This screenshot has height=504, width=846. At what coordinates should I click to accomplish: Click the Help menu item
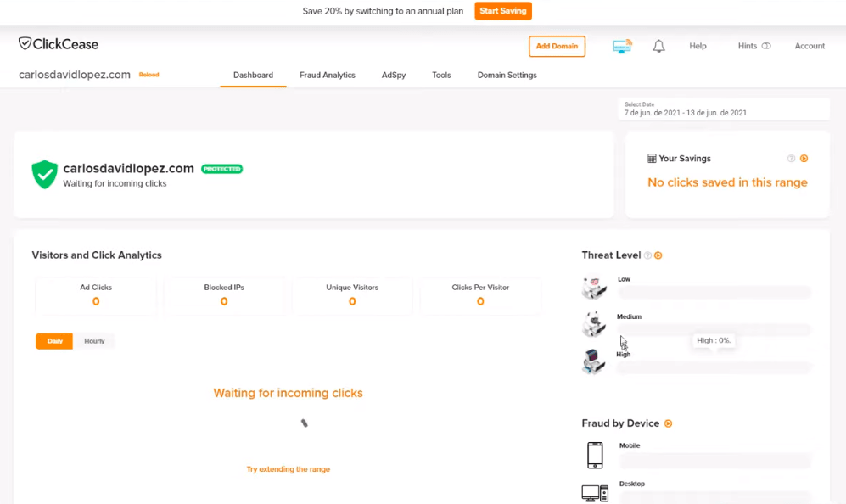(x=698, y=46)
